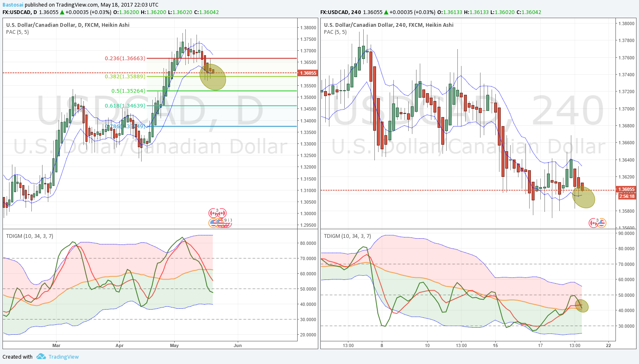Click the 15 date label on 240 time axis
Image resolution: width=639 pixels, height=364 pixels.
[x=495, y=345]
